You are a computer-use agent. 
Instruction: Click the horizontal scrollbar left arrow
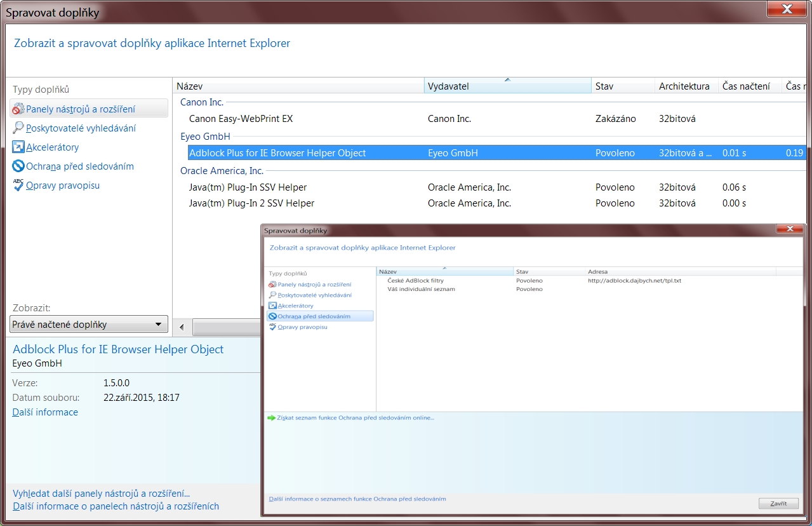[x=182, y=327]
